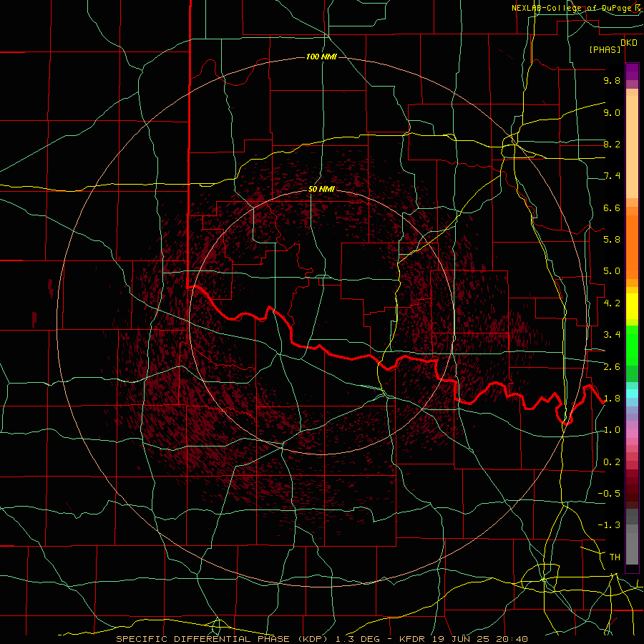The image size is (644, 644).
Task: Pick the cyan segment of the color bar
Action: [632, 394]
